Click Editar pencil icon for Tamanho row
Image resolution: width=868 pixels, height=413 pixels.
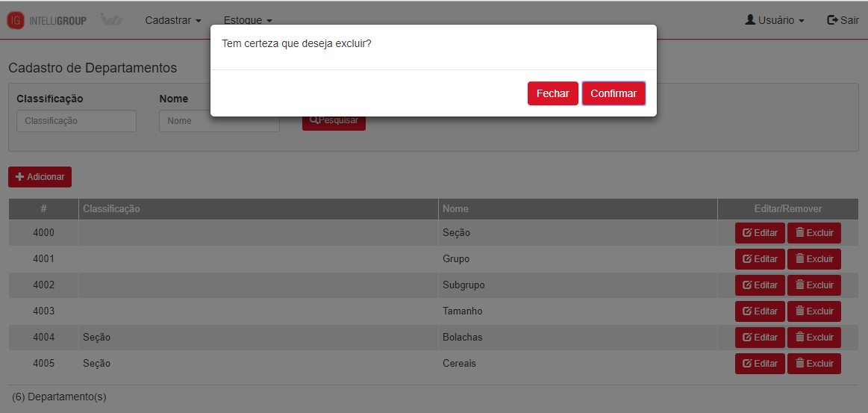pos(746,311)
